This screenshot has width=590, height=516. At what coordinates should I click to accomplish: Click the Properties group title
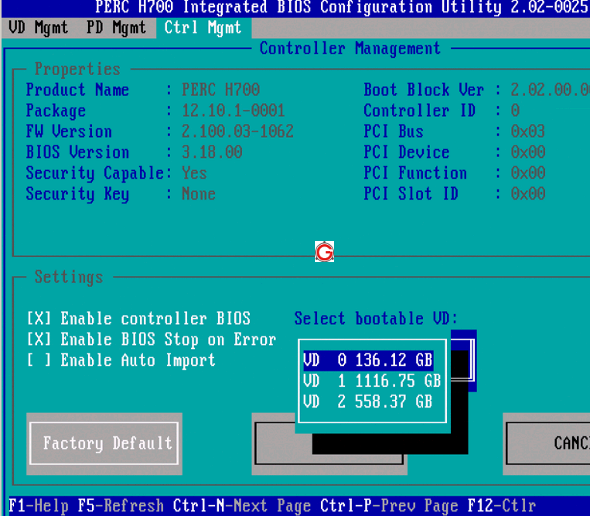[78, 69]
